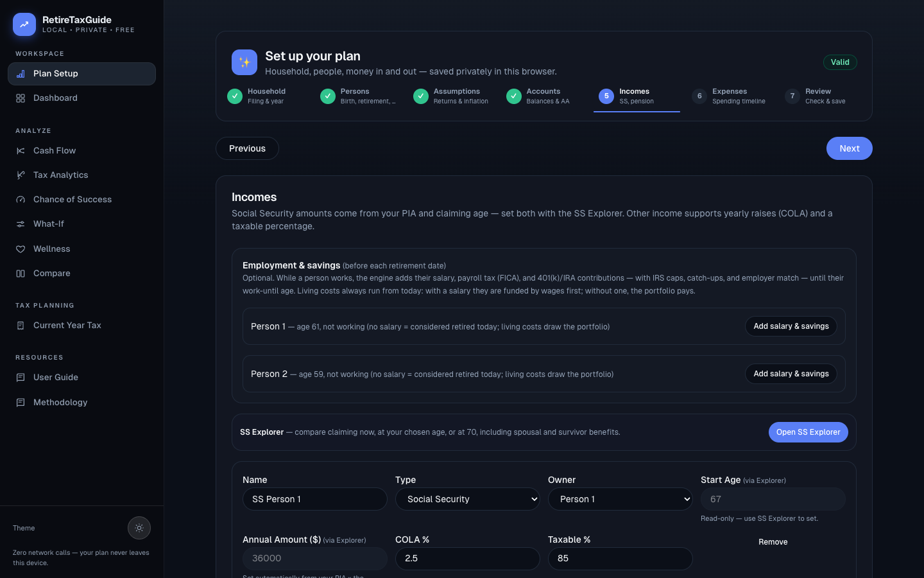Open Cash Flow in the sidebar
The height and width of the screenshot is (578, 924).
pos(81,151)
